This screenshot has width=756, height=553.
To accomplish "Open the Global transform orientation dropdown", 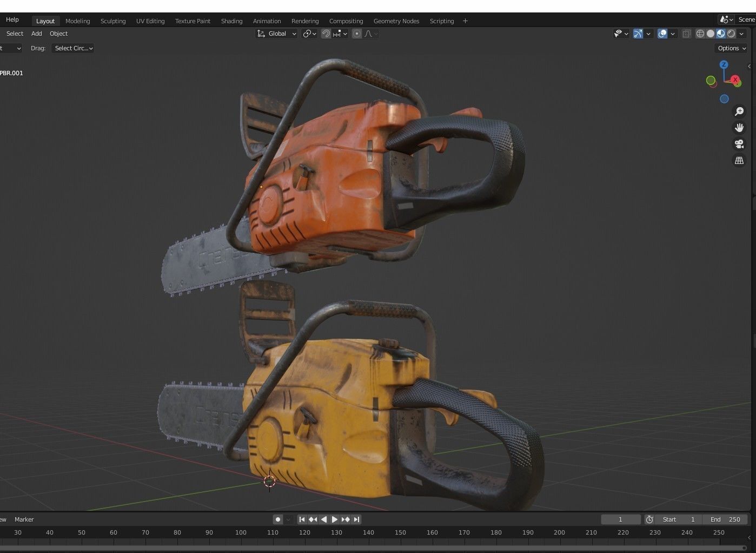I will pyautogui.click(x=276, y=34).
